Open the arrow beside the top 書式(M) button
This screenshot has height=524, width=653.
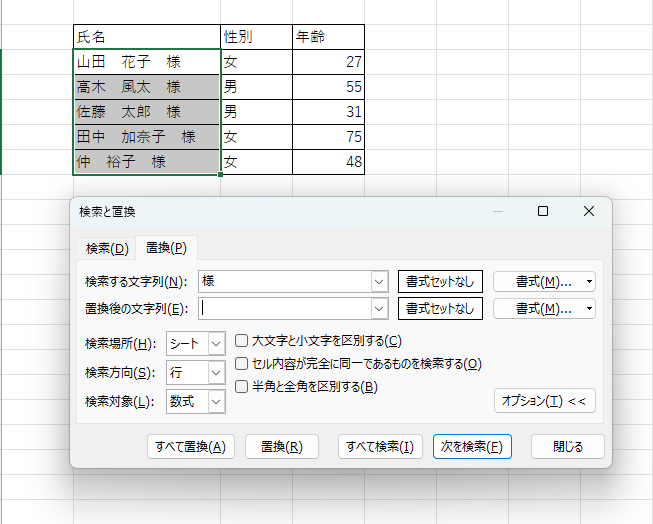click(590, 281)
